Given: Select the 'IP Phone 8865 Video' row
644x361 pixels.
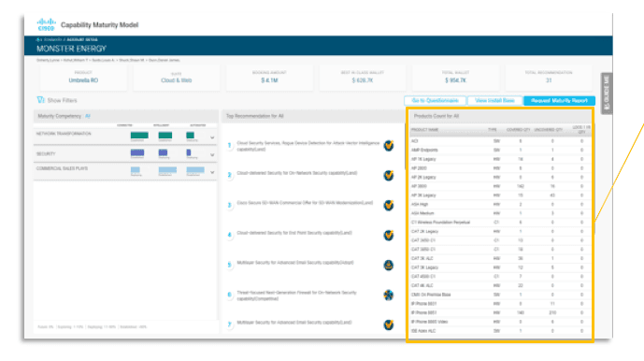Looking at the screenshot, I should (500, 322).
